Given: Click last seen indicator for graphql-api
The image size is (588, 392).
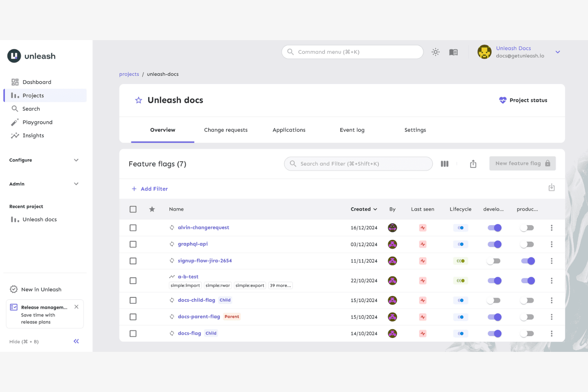Looking at the screenshot, I should [423, 244].
